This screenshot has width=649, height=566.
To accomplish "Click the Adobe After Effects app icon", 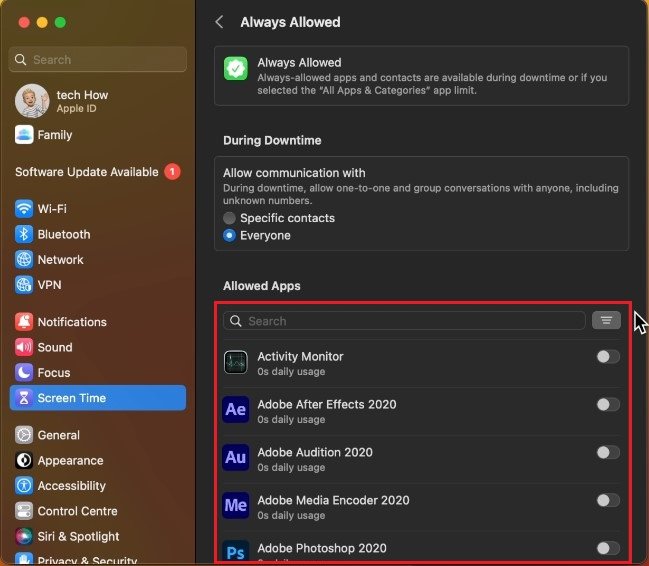I will click(x=236, y=410).
